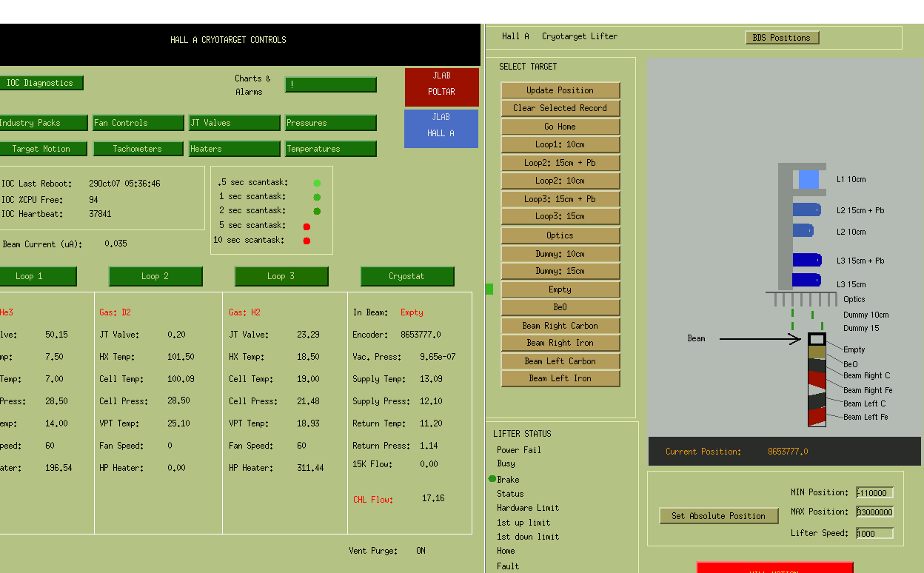Open Temperatures screen
924x573 pixels.
point(331,149)
